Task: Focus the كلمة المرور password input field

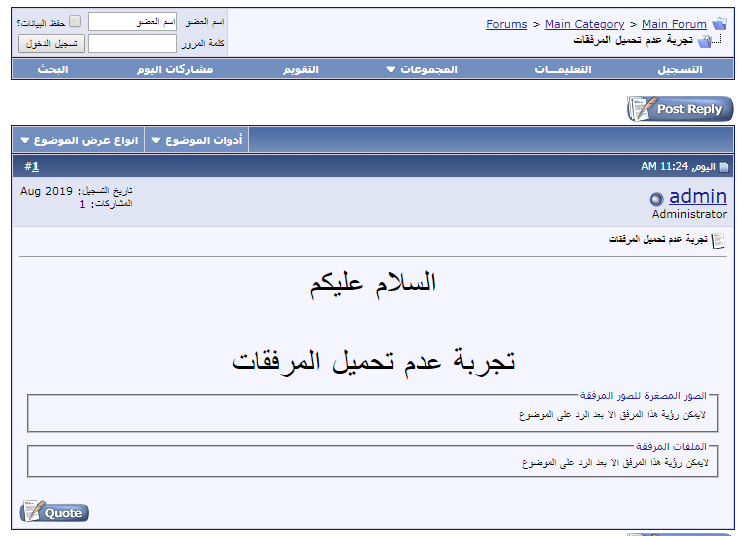Action: 132,43
